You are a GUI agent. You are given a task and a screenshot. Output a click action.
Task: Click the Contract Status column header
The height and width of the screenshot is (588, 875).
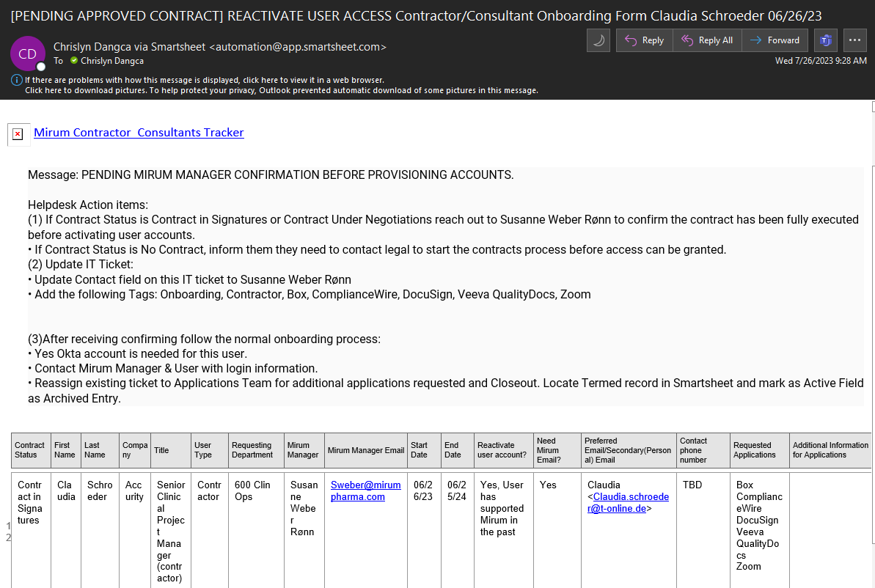click(31, 450)
